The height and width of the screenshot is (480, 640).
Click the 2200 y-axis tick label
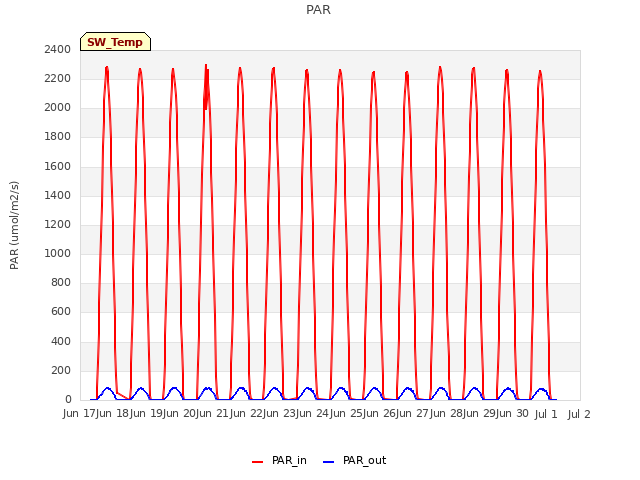pos(58,78)
